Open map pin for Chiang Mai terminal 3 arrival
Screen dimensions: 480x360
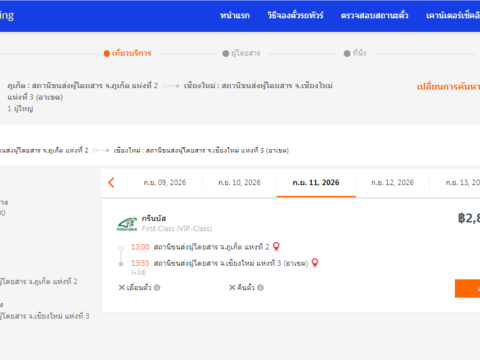pos(315,263)
